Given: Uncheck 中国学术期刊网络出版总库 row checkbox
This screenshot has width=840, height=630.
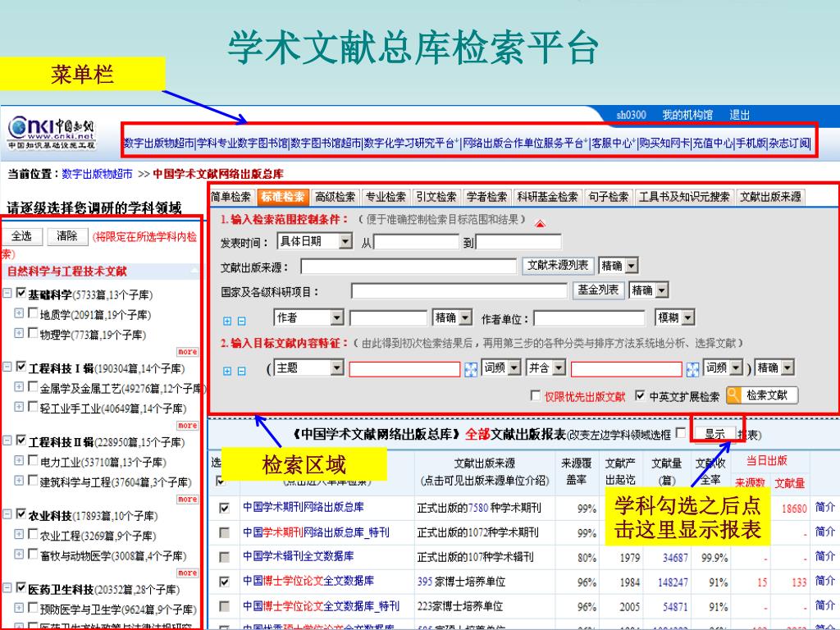Looking at the screenshot, I should click(x=225, y=508).
